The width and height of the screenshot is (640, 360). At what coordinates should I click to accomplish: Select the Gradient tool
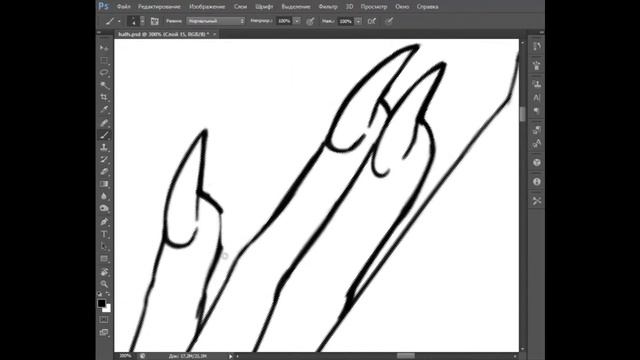[104, 184]
